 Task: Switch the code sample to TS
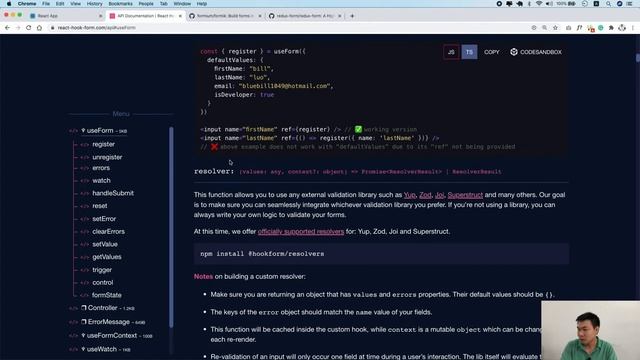[469, 52]
